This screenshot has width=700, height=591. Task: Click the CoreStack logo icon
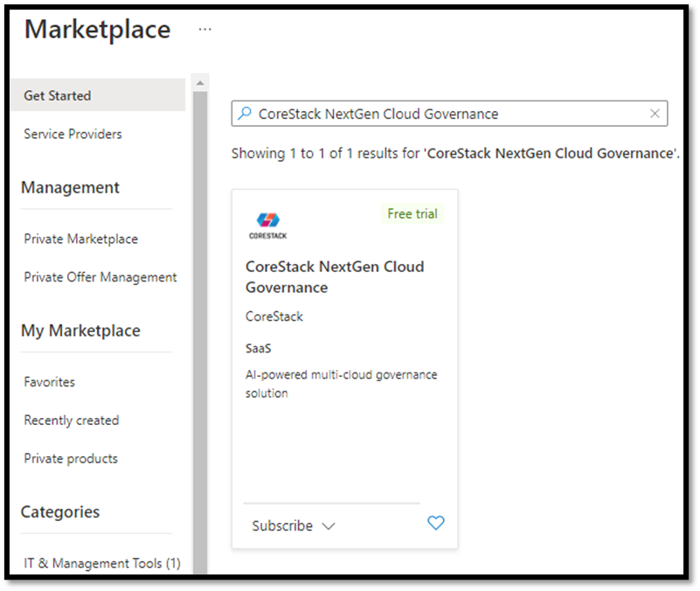[267, 225]
